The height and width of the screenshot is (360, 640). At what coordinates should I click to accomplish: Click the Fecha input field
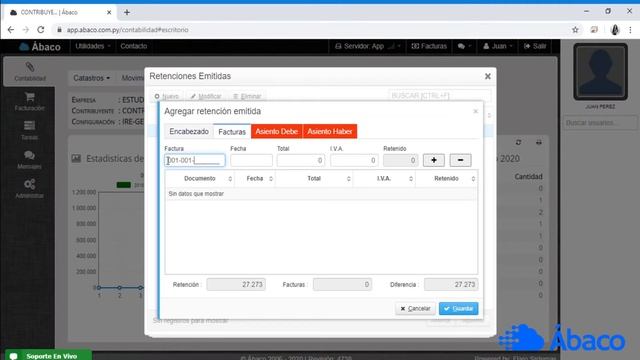pos(251,160)
